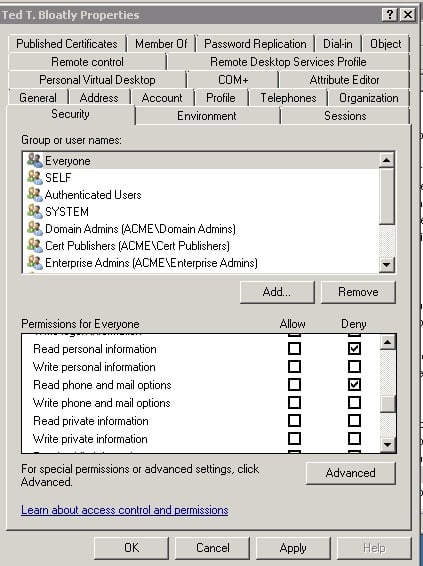Click the question mark help icon in title bar
Screen dimensions: 423x566
(390, 15)
